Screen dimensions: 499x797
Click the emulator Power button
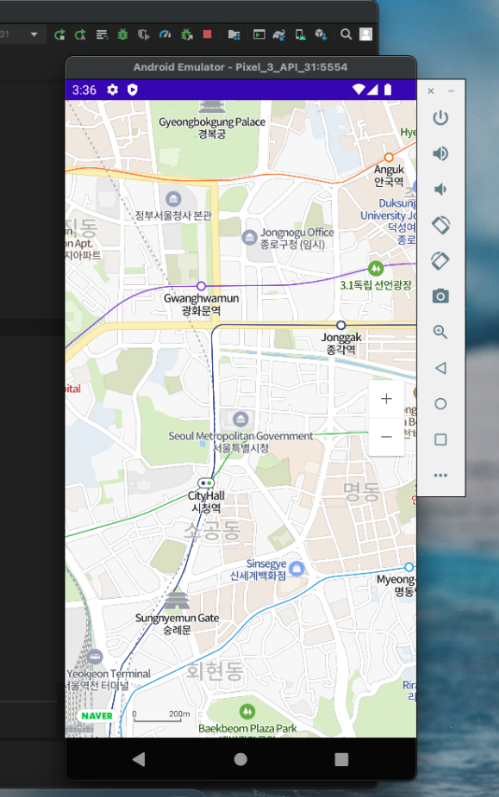[440, 118]
